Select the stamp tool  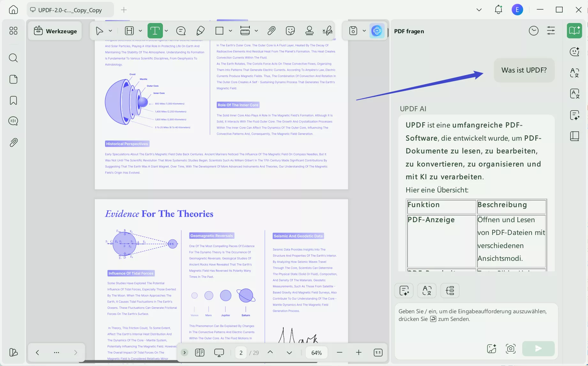[309, 31]
